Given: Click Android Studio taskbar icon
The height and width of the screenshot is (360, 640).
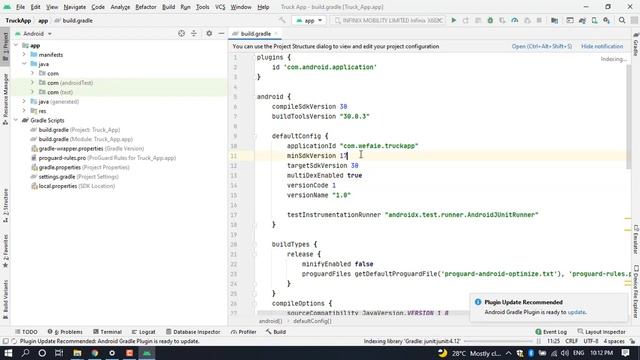Looking at the screenshot, I should [x=147, y=353].
